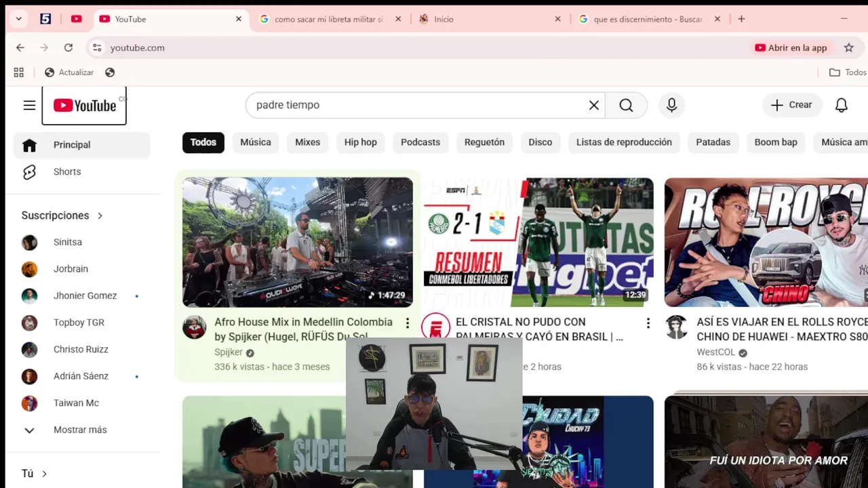
Task: Click the YouTube logo
Action: 85,106
